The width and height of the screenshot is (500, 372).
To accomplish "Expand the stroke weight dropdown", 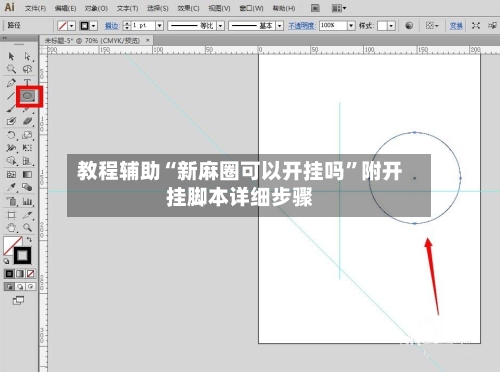I will pyautogui.click(x=160, y=26).
